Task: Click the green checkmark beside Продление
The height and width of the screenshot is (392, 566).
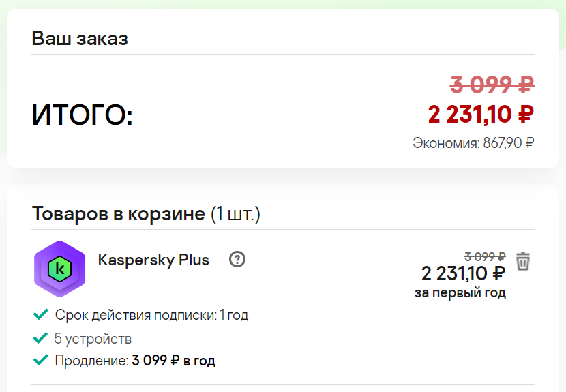Action: [40, 360]
